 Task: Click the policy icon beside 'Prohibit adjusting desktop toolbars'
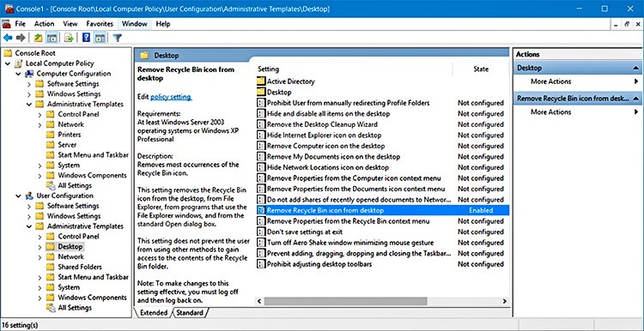click(261, 264)
